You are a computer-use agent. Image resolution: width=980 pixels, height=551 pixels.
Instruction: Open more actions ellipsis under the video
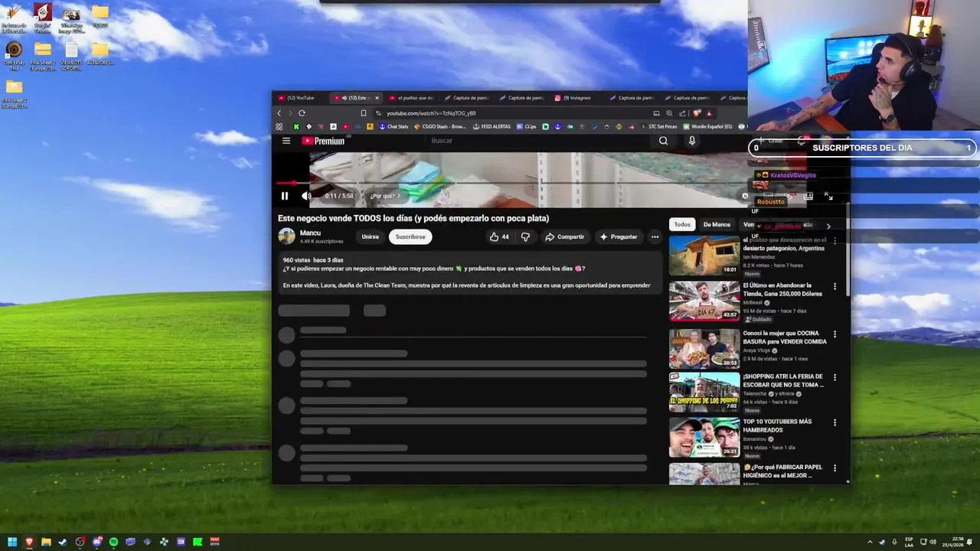[655, 237]
